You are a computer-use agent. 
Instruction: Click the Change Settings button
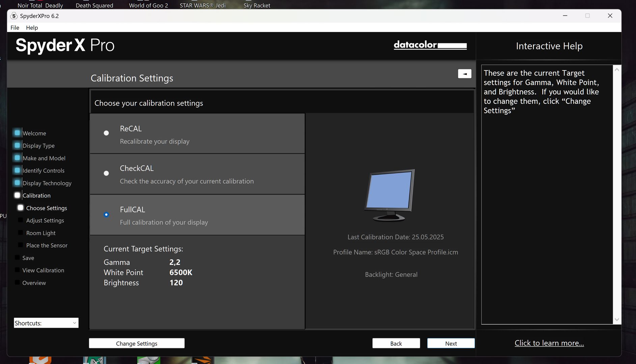click(137, 343)
